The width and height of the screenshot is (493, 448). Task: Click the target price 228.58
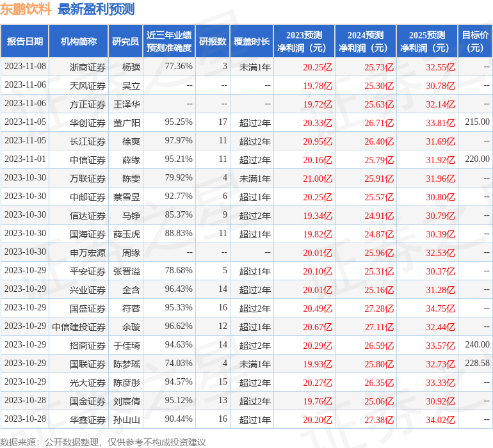477,363
